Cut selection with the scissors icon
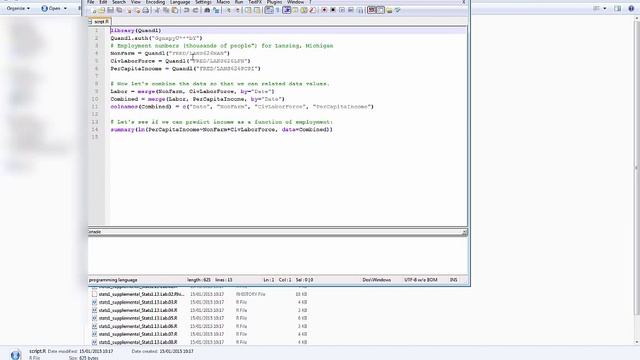 pyautogui.click(x=157, y=10)
